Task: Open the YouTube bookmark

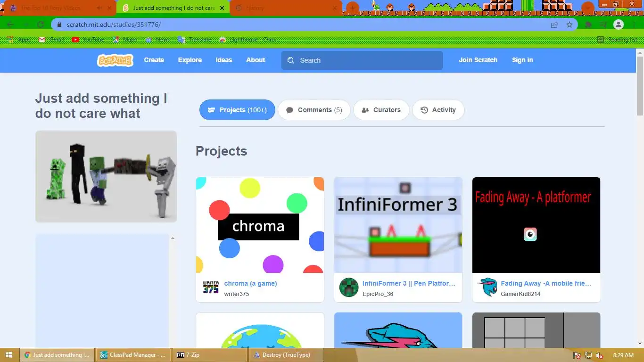Action: point(88,40)
